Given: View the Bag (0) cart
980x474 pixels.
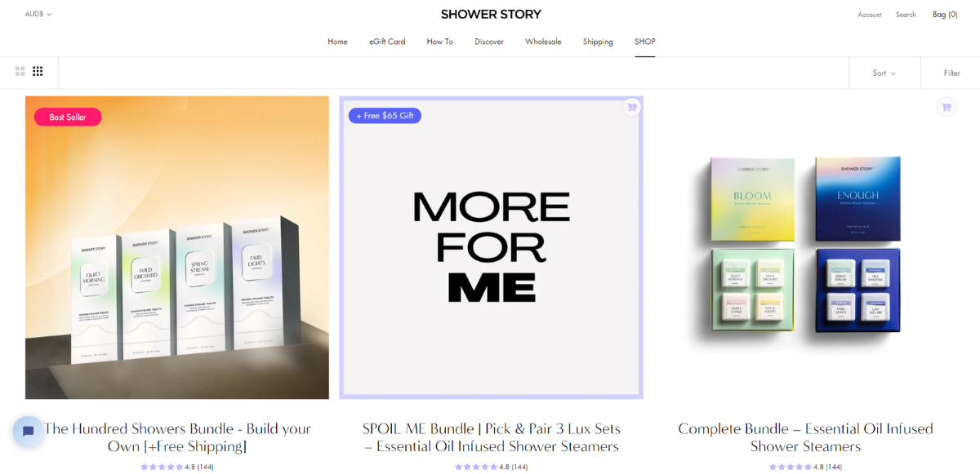Looking at the screenshot, I should 945,15.
